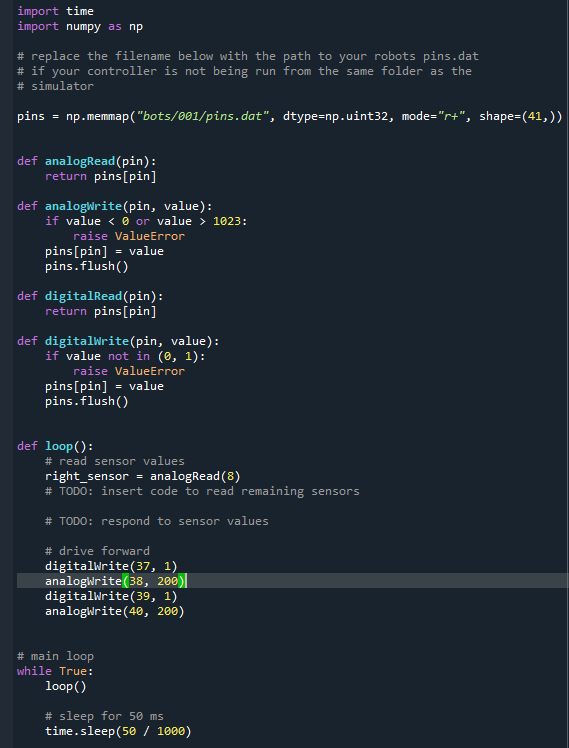Click 'def loop():' definition

point(55,446)
